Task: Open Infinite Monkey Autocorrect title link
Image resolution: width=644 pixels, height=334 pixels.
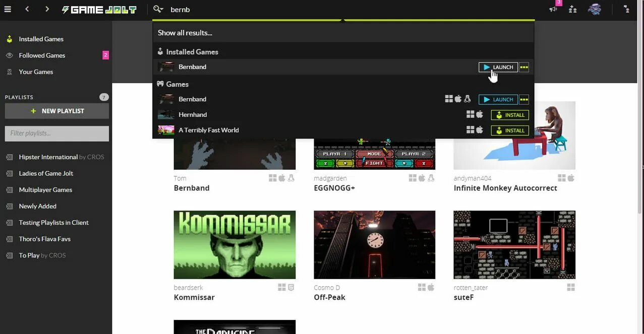Action: click(505, 188)
